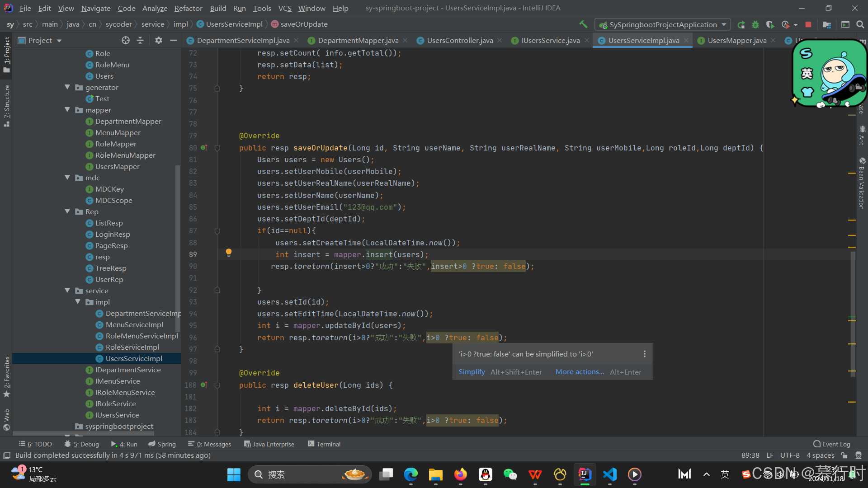Image resolution: width=868 pixels, height=488 pixels.
Task: Open the 0: Messages tool window
Action: tap(209, 444)
